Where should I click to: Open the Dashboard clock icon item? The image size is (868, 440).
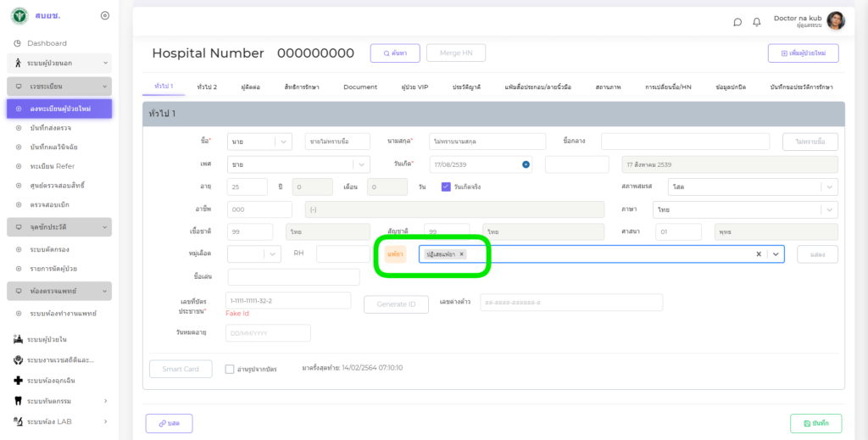(x=18, y=43)
